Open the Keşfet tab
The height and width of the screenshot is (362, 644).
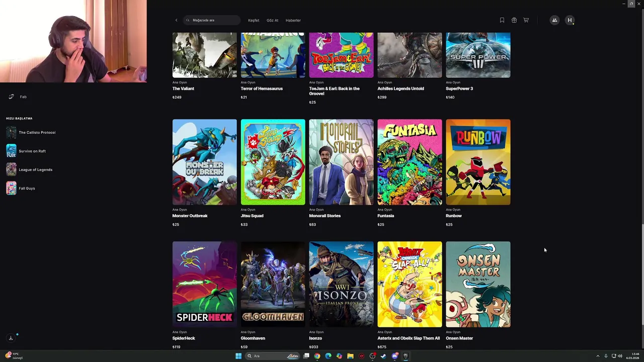point(254,20)
